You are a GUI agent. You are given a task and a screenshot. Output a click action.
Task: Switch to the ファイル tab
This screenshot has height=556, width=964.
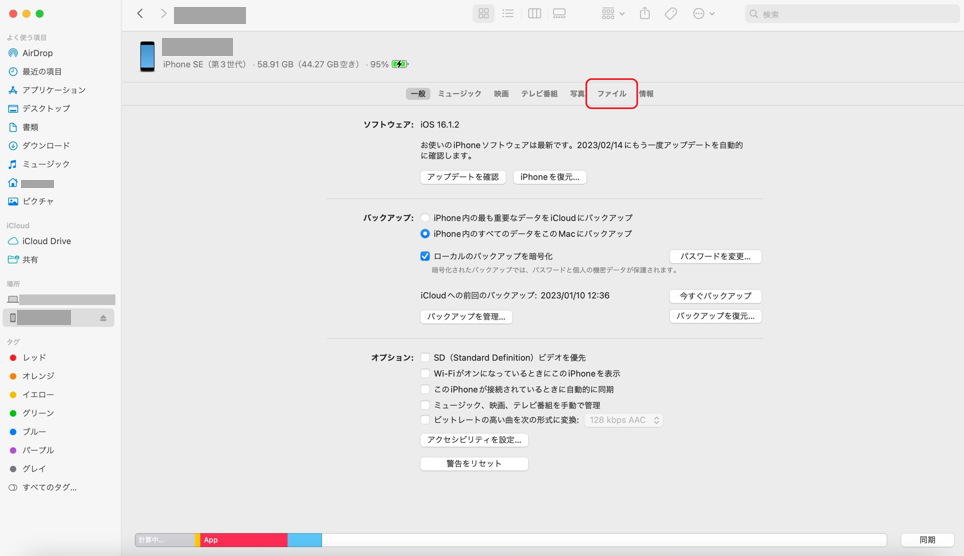tap(612, 93)
